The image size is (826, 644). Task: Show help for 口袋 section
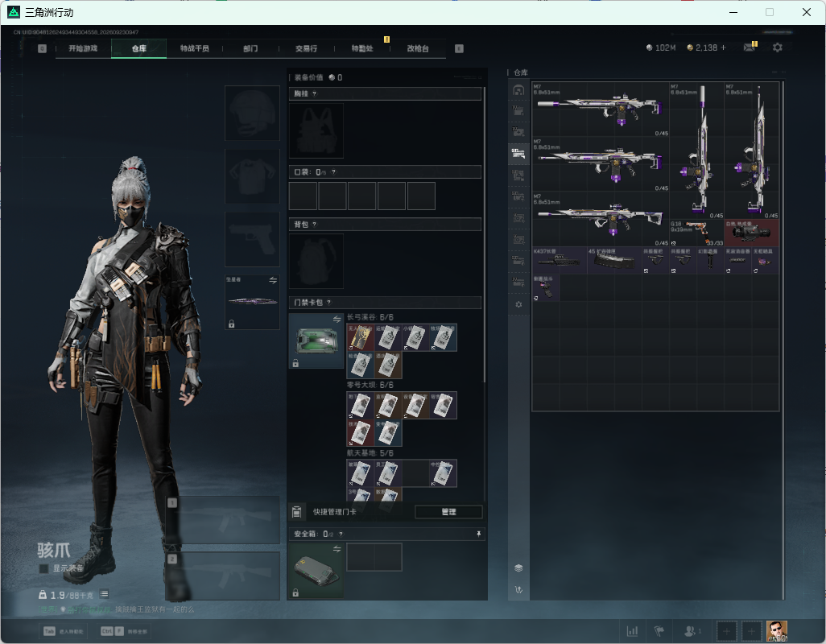tap(333, 172)
